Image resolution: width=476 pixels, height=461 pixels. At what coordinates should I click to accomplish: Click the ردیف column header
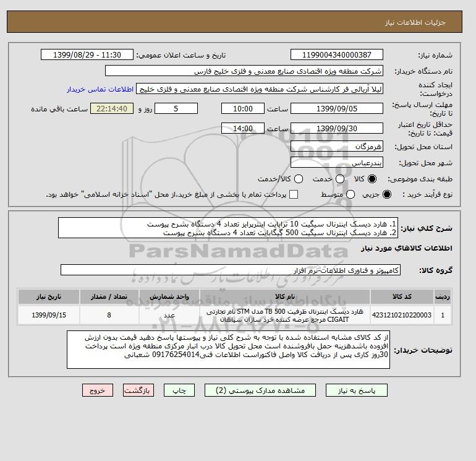click(x=443, y=296)
